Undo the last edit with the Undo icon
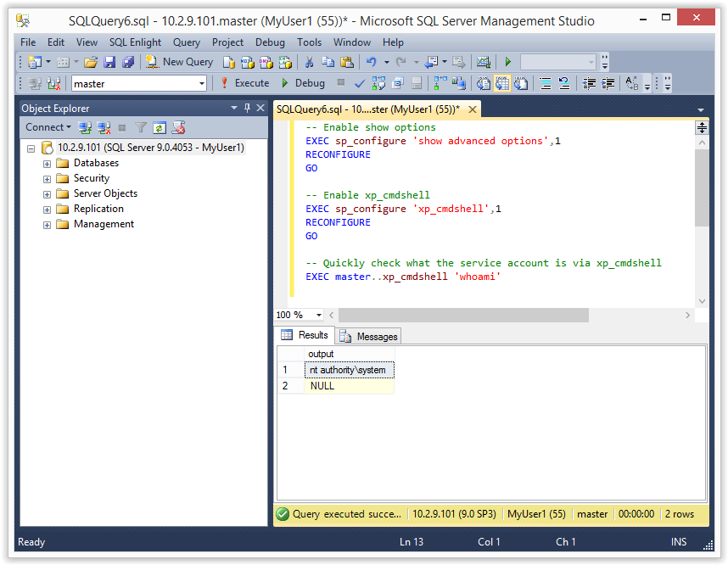728x565 pixels. 372,62
